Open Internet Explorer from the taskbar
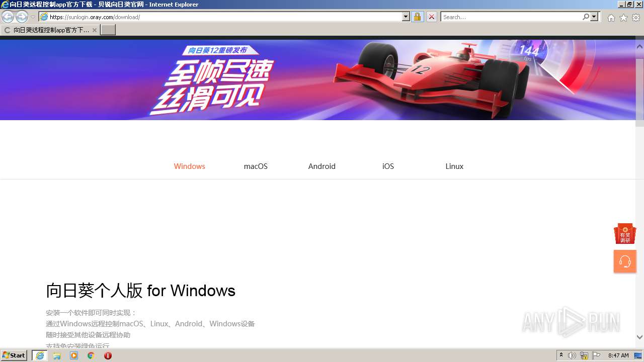Viewport: 644px width, 362px height. [40, 355]
